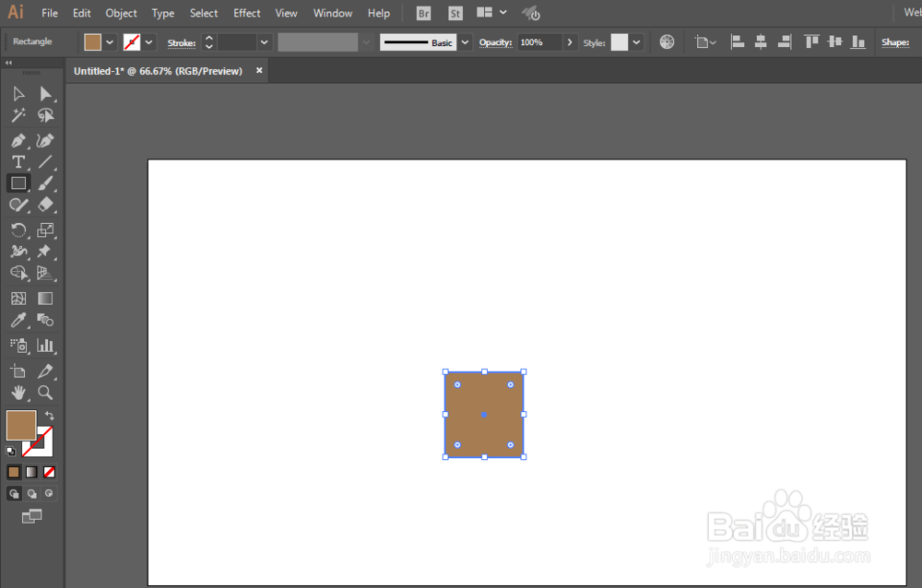Select the Slice tool

45,371
